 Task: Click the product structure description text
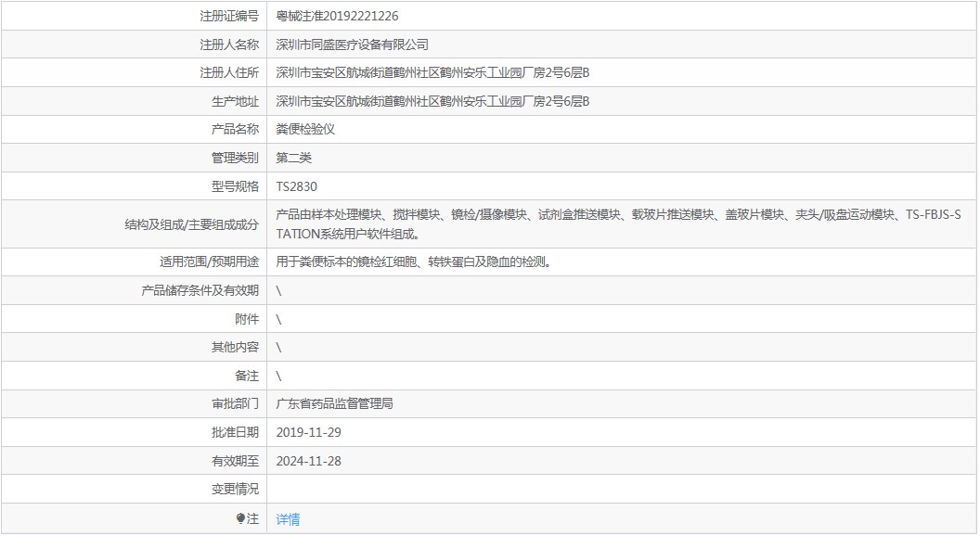(x=618, y=224)
